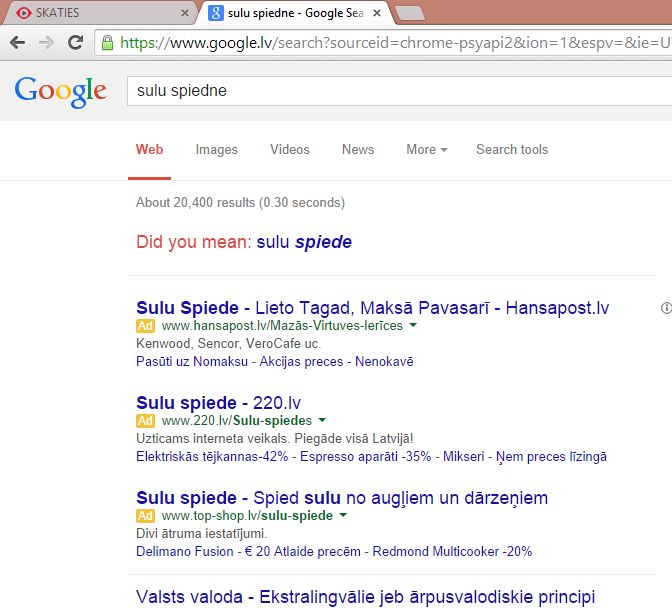
Task: Click the Ad badge under the Hansapost.lv title
Action: pos(145,326)
